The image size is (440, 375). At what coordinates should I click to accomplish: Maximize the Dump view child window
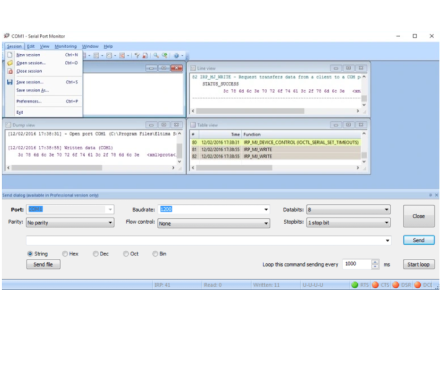tap(164, 125)
